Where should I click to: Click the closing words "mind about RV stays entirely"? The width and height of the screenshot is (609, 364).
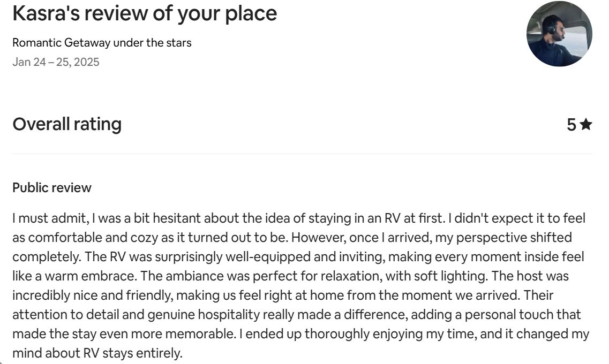(x=97, y=353)
